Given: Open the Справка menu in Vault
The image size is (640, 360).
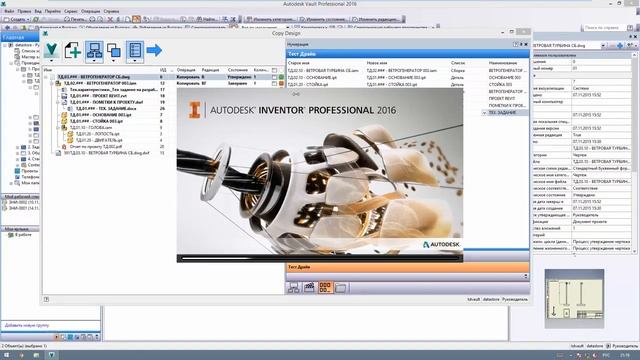Looking at the screenshot, I should pos(111,11).
